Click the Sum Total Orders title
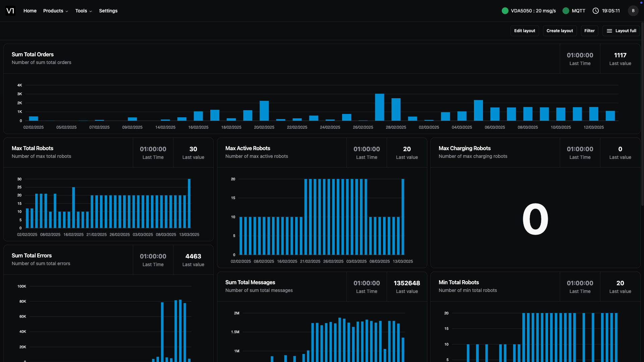Screen dimensions: 644x362 coord(33,54)
